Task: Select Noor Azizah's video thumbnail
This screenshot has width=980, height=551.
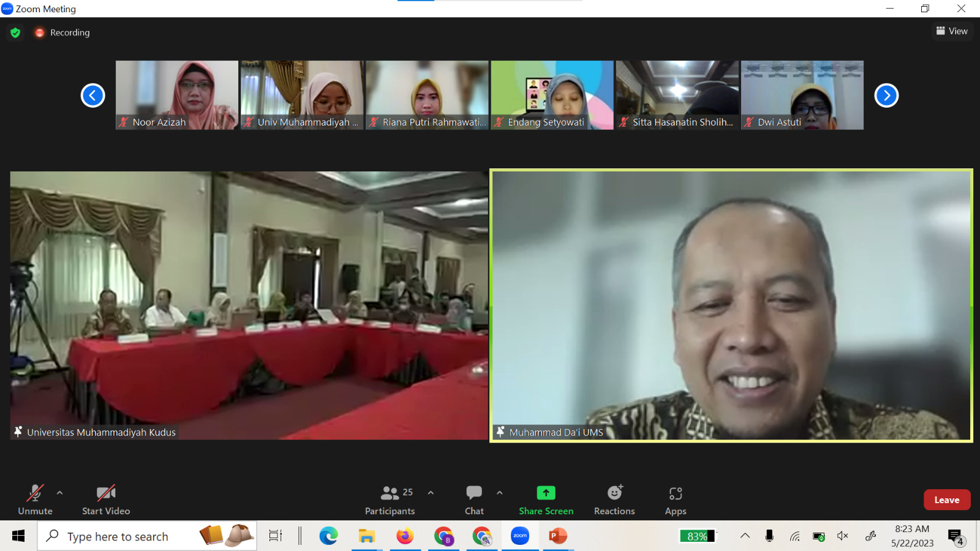Action: [x=177, y=95]
